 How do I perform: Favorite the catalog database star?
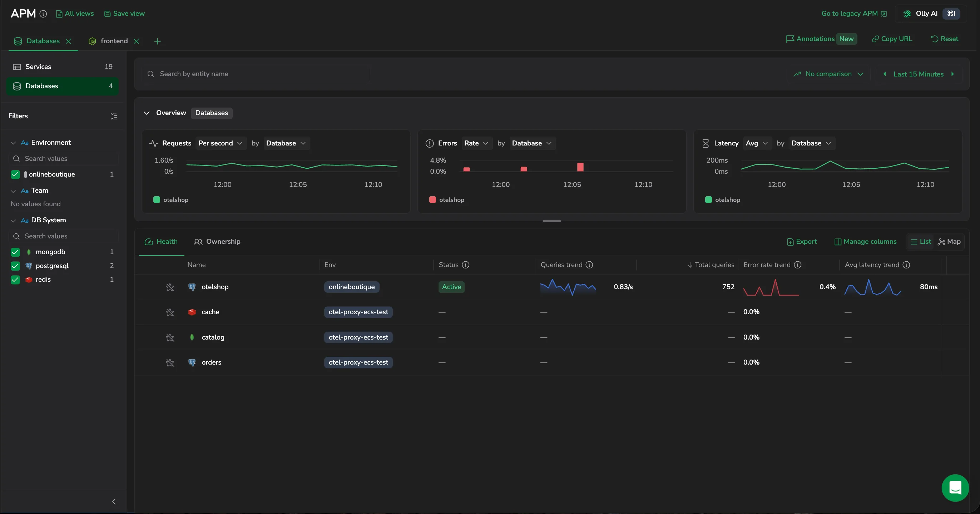tap(170, 337)
